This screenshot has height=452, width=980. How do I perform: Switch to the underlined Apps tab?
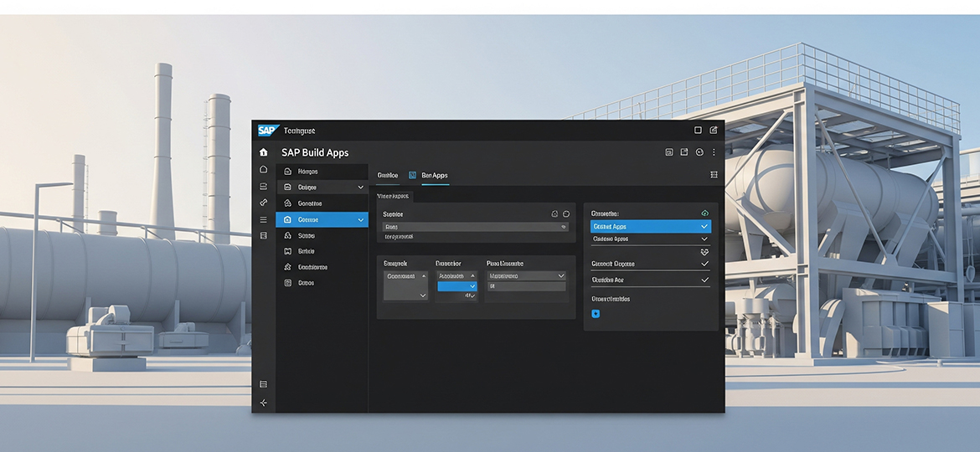click(434, 175)
